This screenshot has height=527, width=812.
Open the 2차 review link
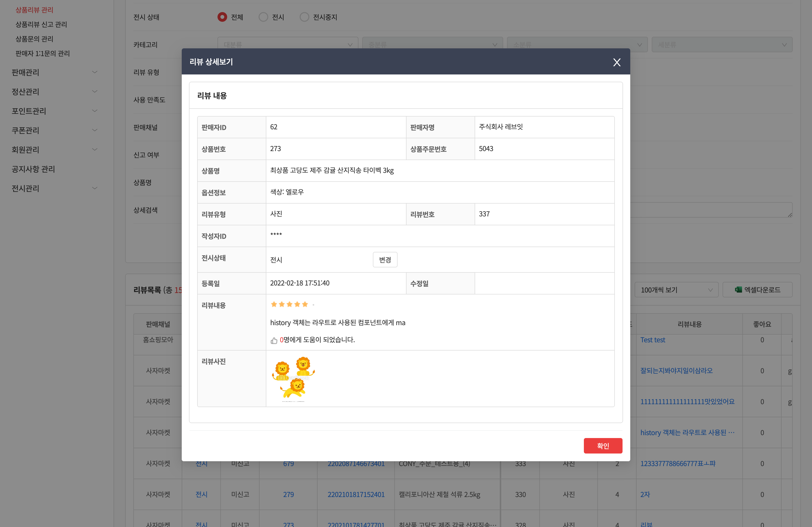coord(645,494)
